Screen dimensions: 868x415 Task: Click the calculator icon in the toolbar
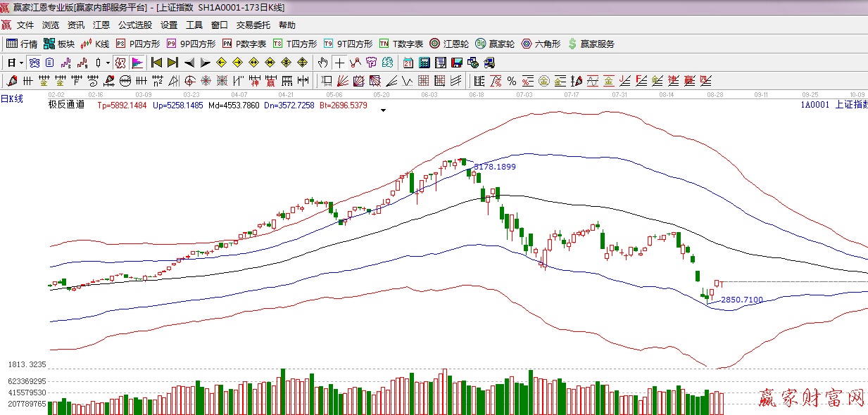pyautogui.click(x=424, y=63)
